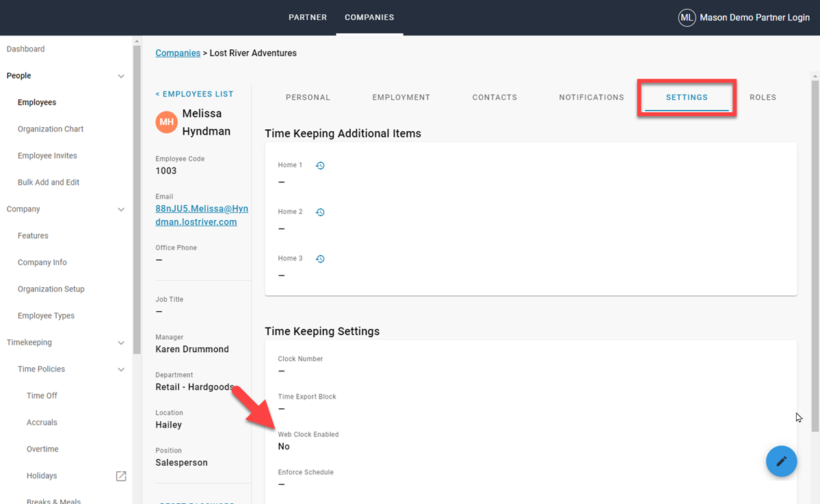Open the change history for Home 1
The width and height of the screenshot is (820, 504).
click(x=319, y=165)
